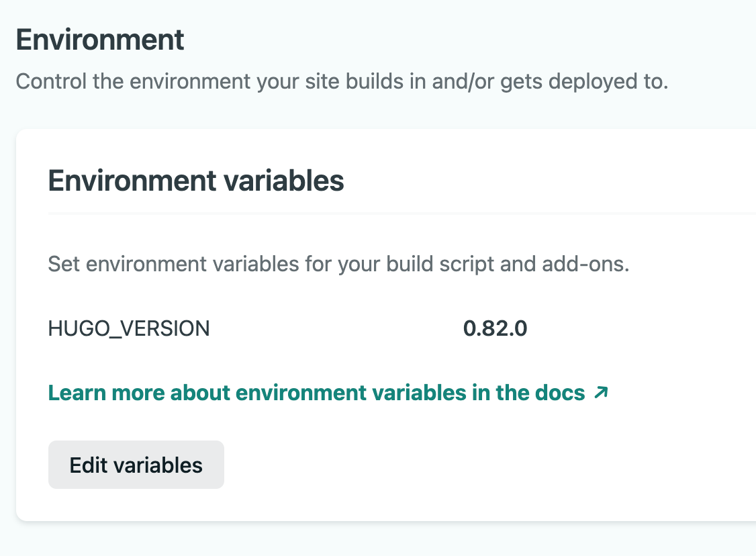The height and width of the screenshot is (556, 756).
Task: Click the 0.82.0 variable value
Action: click(x=495, y=328)
